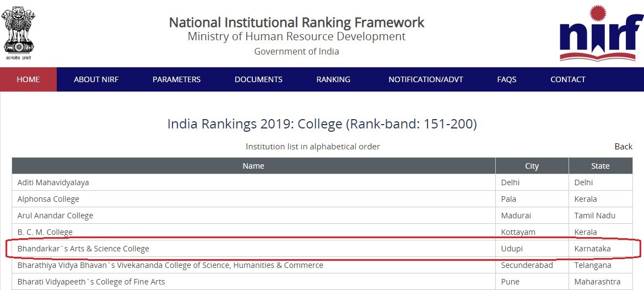Select the PARAMETERS menu item
644x290 pixels.
tap(177, 79)
